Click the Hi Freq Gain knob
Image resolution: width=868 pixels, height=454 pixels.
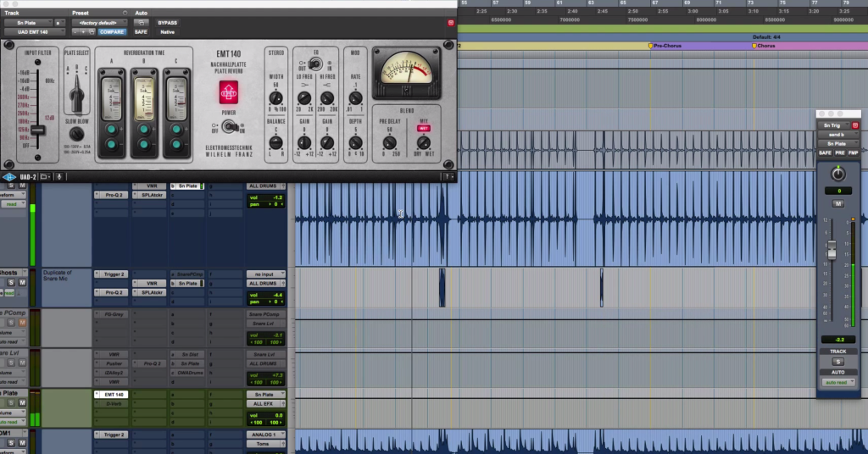327,142
